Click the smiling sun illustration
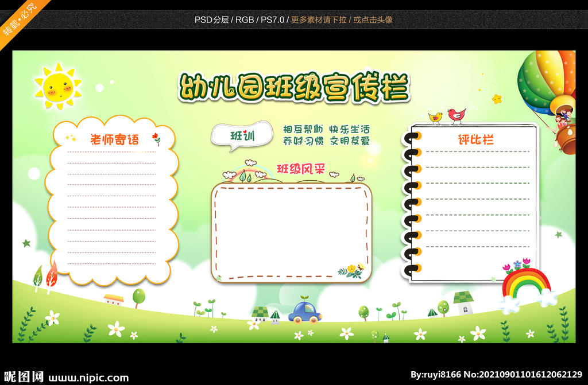 (x=58, y=87)
